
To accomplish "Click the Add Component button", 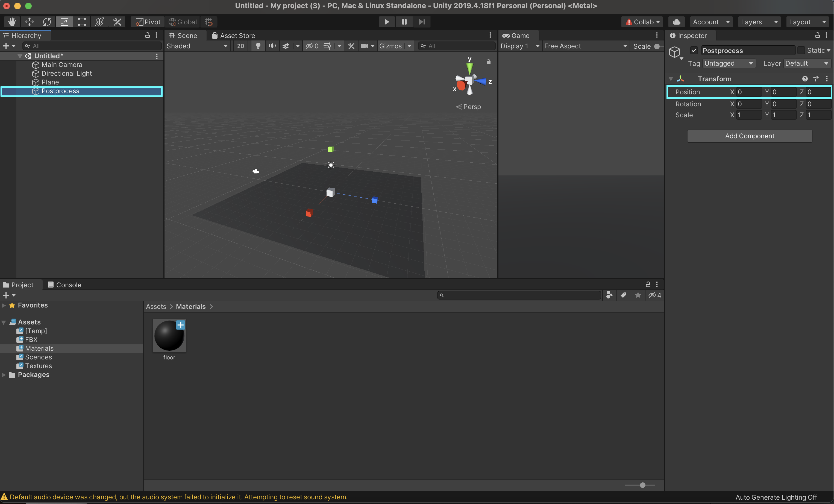I will pyautogui.click(x=749, y=136).
